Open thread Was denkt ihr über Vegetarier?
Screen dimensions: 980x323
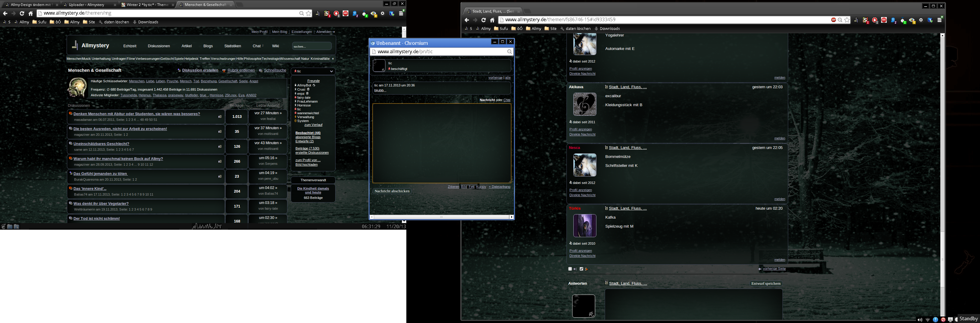point(101,204)
